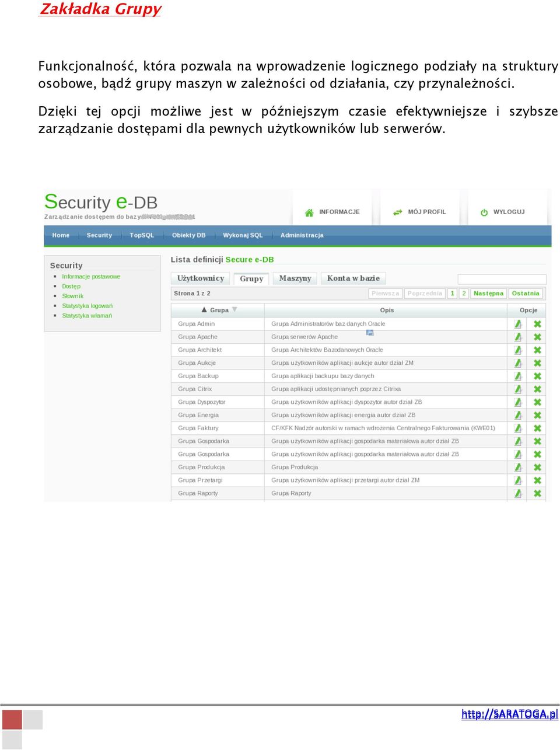
Task: Delete the Grupa Citrix row
Action: pyautogui.click(x=537, y=389)
